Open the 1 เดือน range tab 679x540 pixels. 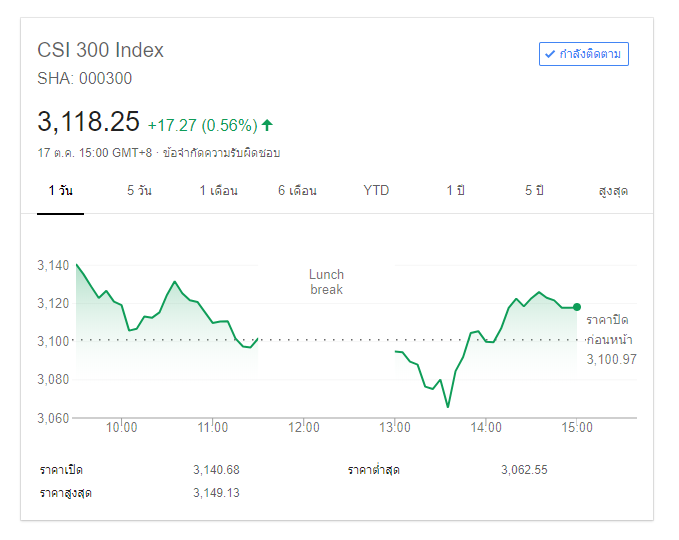(x=218, y=190)
